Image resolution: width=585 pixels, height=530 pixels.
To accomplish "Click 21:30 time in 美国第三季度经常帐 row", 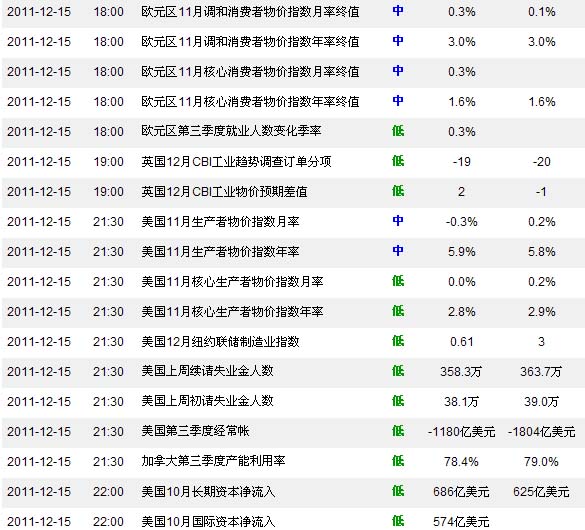I will pos(108,432).
